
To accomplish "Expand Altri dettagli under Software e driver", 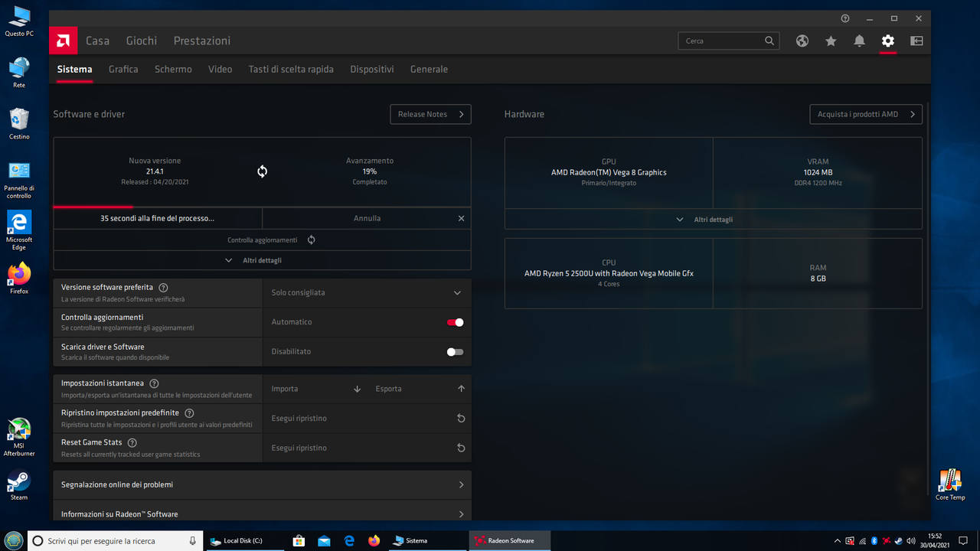I will 262,260.
